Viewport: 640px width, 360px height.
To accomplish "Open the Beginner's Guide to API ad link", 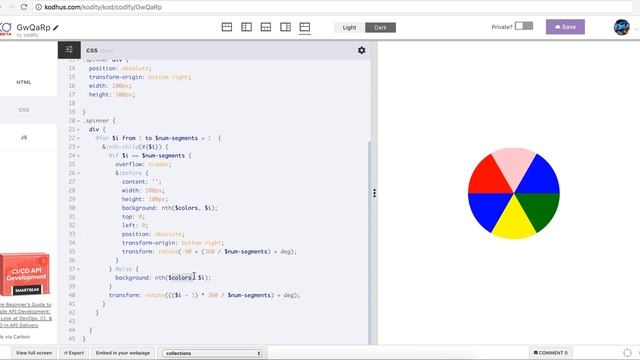I will click(x=25, y=315).
